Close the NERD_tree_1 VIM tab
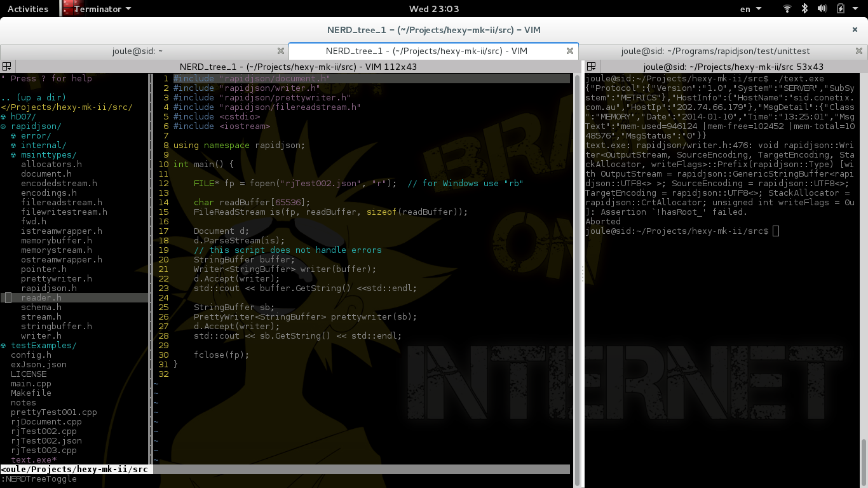Image resolution: width=868 pixels, height=488 pixels. click(x=570, y=51)
